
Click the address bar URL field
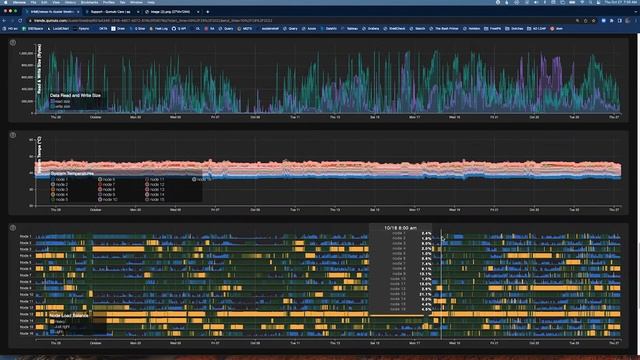301,20
